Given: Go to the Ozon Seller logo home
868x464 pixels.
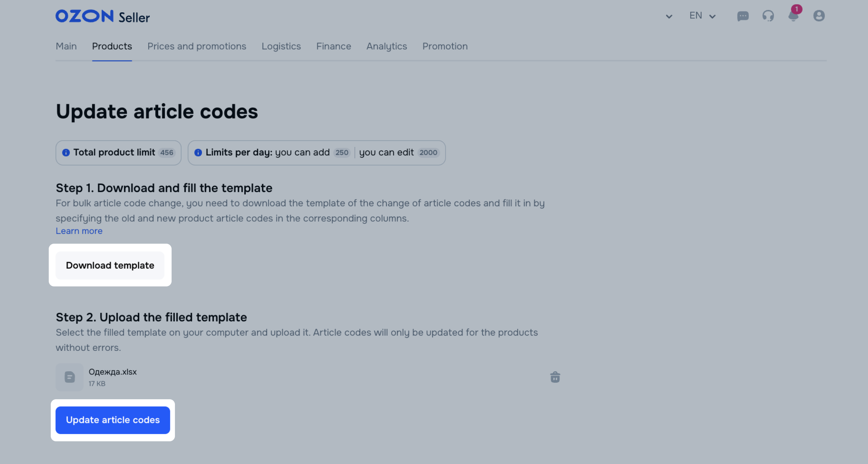Looking at the screenshot, I should click(102, 16).
